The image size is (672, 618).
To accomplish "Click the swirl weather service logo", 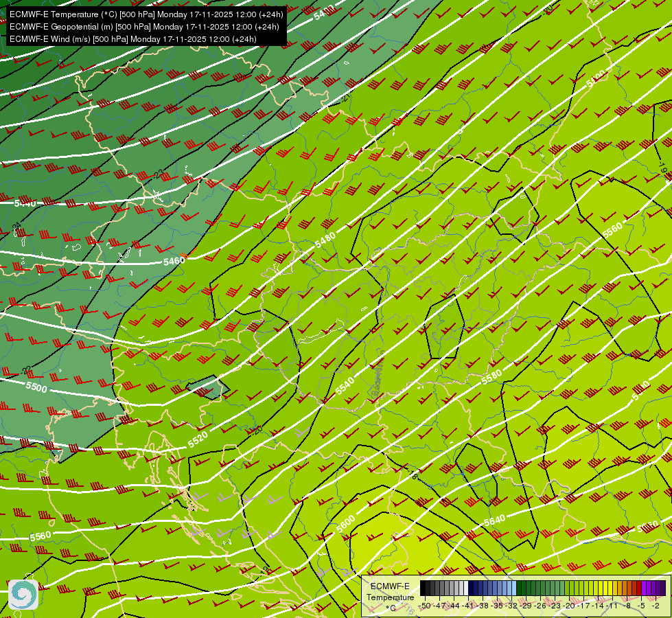I will coord(23,595).
